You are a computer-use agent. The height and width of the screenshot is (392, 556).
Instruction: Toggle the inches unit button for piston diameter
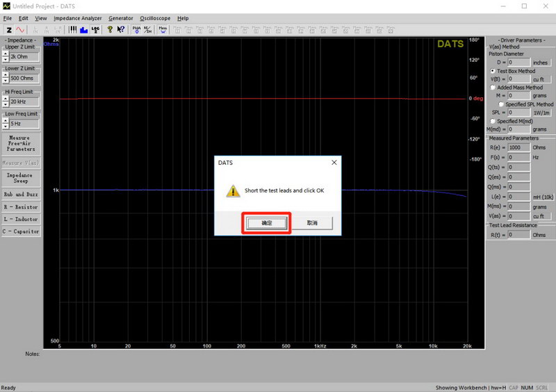pyautogui.click(x=540, y=63)
